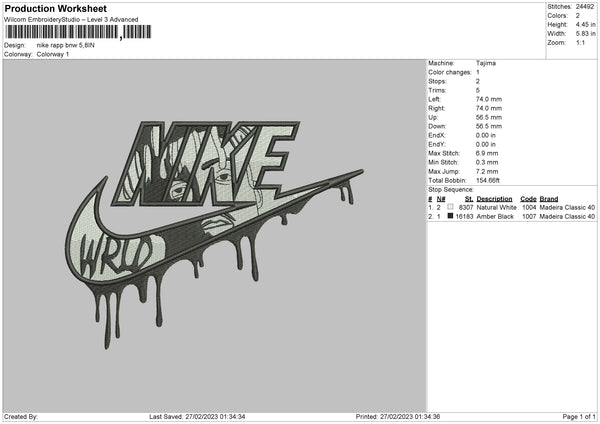Select the Wilcom EmbroideryStudio Level 3 Advanced line
This screenshot has width=600, height=424.
pyautogui.click(x=71, y=20)
